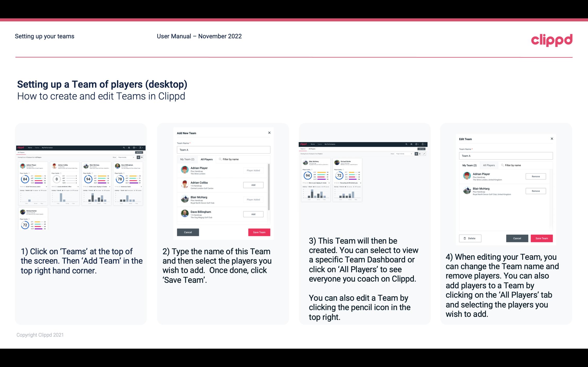Click the close X on Add New Team dialog
588x367 pixels.
click(x=269, y=133)
